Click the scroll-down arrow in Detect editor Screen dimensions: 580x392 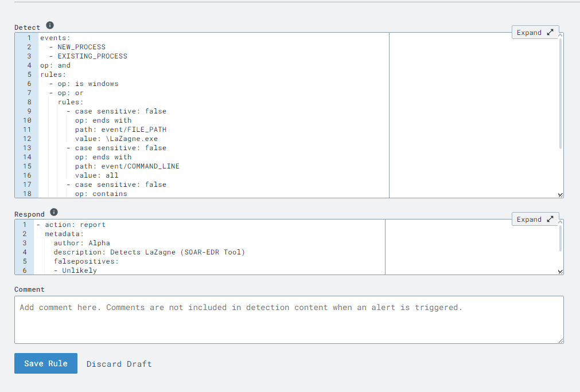click(560, 195)
